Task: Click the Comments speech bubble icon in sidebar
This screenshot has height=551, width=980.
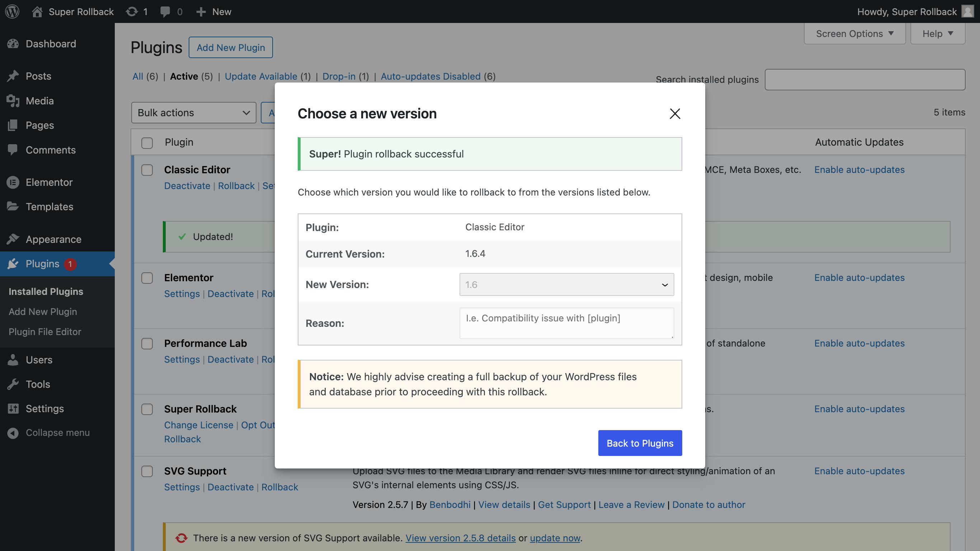Action: click(13, 150)
